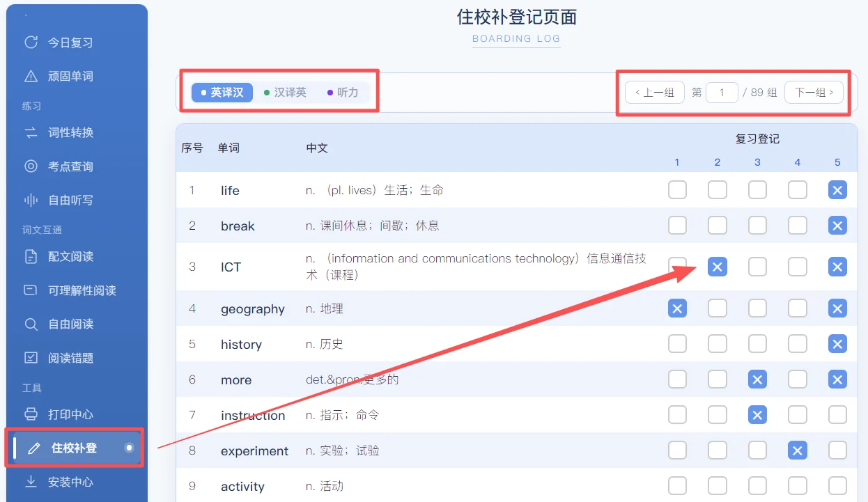Click the 词性转换 swap arrows icon
The width and height of the screenshot is (868, 502).
pyautogui.click(x=31, y=132)
